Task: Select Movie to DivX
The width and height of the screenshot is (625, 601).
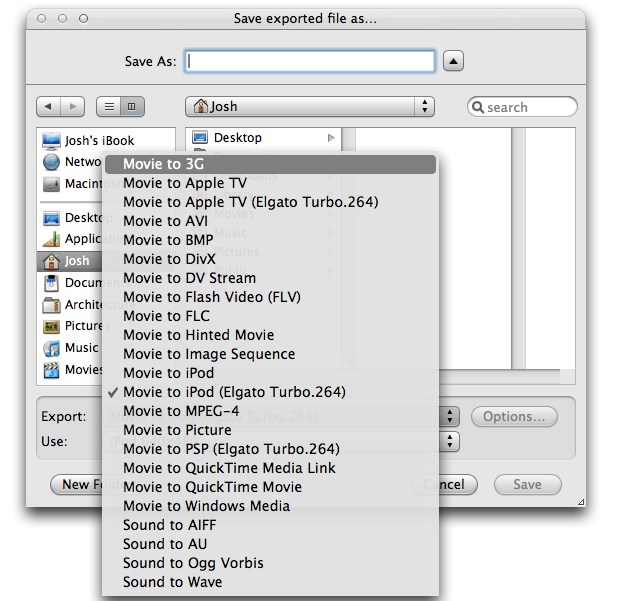Action: 270,259
